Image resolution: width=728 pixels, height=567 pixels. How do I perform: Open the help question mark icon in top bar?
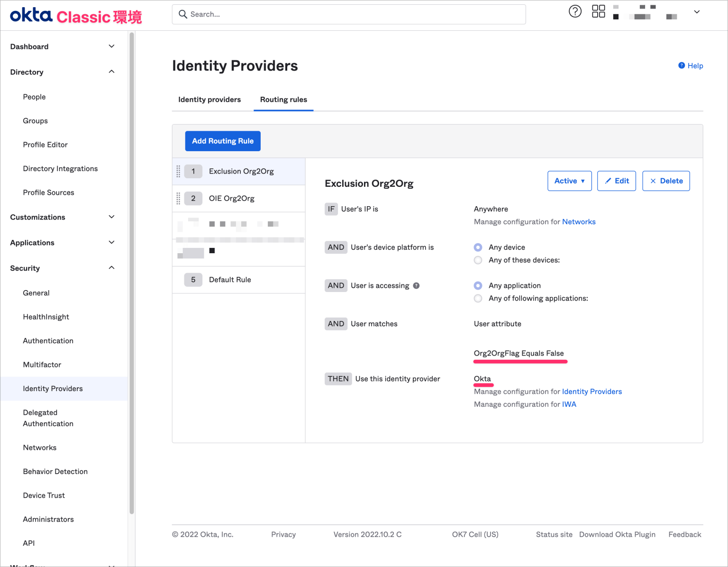(x=575, y=11)
